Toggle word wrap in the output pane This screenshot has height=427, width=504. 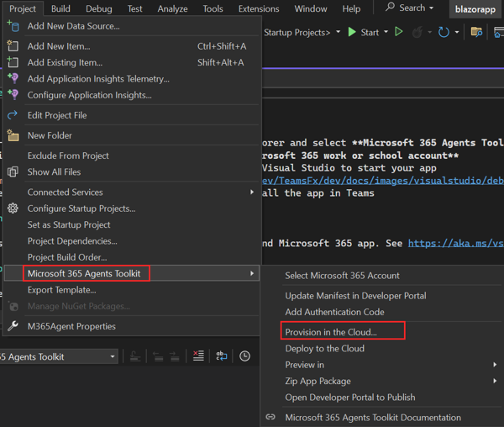point(222,356)
